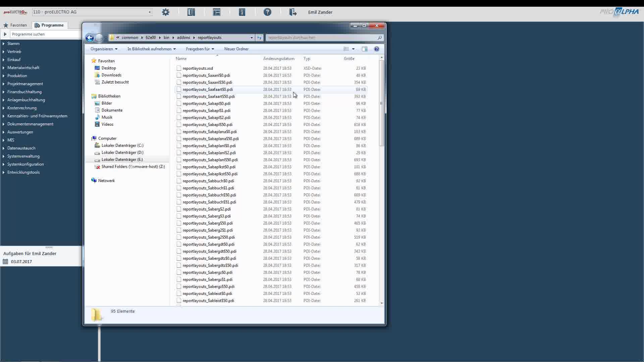The height and width of the screenshot is (362, 644).
Task: Select file reportlayouts_$aafaart$0.pdi
Action: (208, 89)
